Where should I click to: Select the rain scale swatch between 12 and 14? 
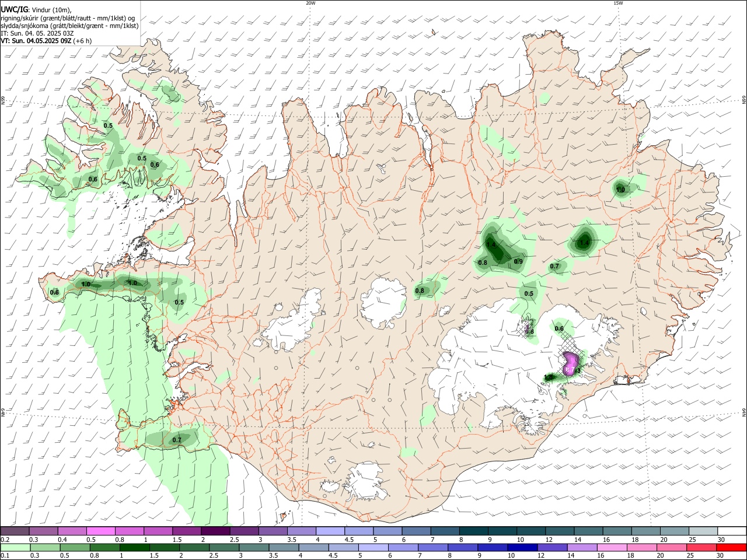click(x=552, y=548)
